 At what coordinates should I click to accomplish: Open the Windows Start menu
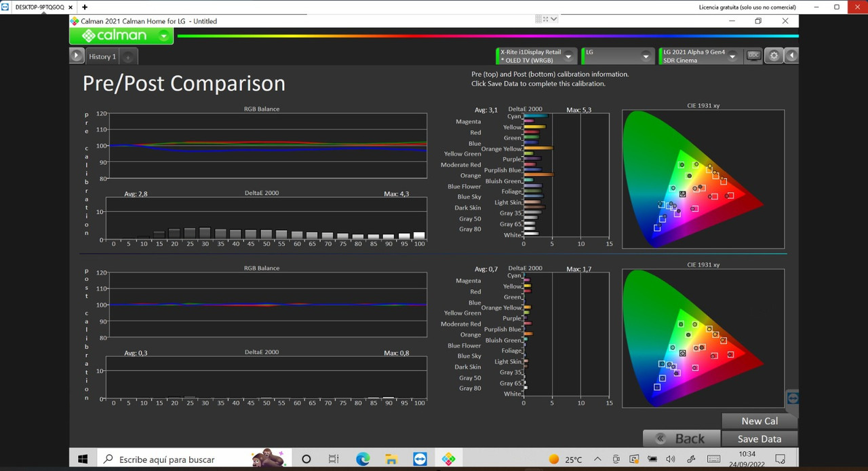coord(83,459)
